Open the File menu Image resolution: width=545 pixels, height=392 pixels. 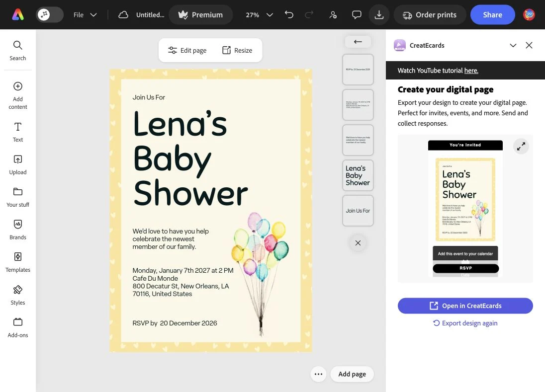pyautogui.click(x=85, y=15)
